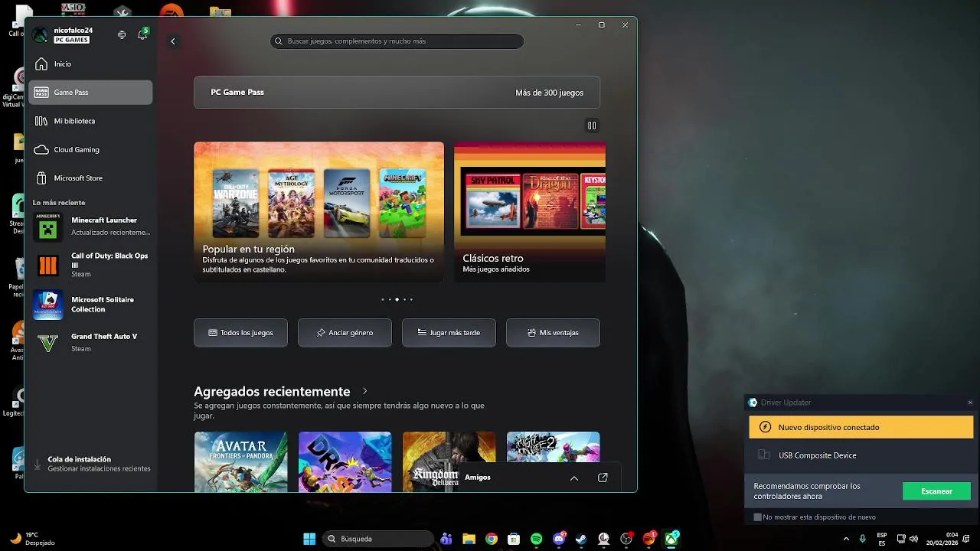Open nicofalco24 profile avatar
Viewport: 980px width, 551px height.
[41, 35]
